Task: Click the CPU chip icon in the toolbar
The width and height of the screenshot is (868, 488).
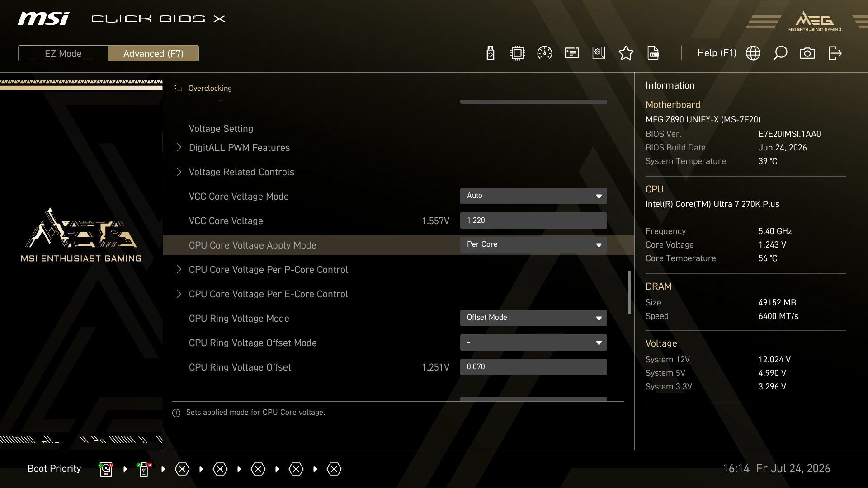Action: (x=518, y=53)
